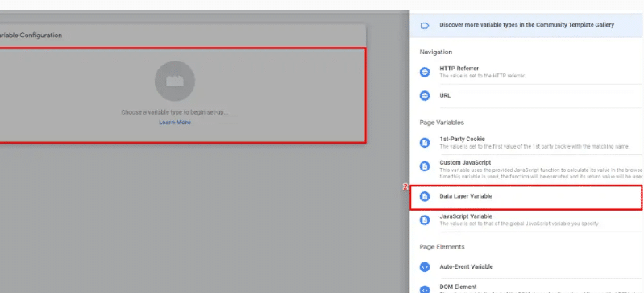Screen dimensions: 644x293
Task: Pick Data Layer Variable option
Action: 526,198
